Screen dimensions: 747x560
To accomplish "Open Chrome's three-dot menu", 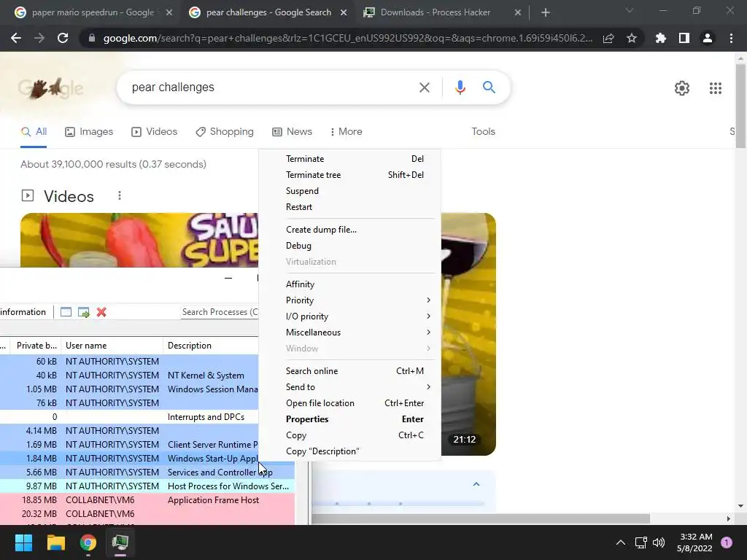I will pyautogui.click(x=731, y=38).
